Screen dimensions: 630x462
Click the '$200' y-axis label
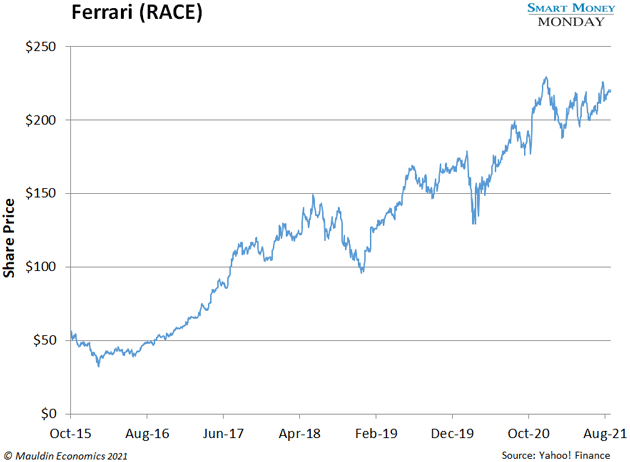pyautogui.click(x=41, y=120)
